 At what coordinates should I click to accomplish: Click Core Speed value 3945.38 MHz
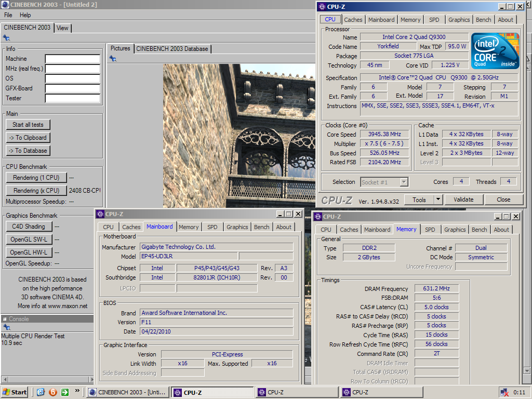click(384, 135)
